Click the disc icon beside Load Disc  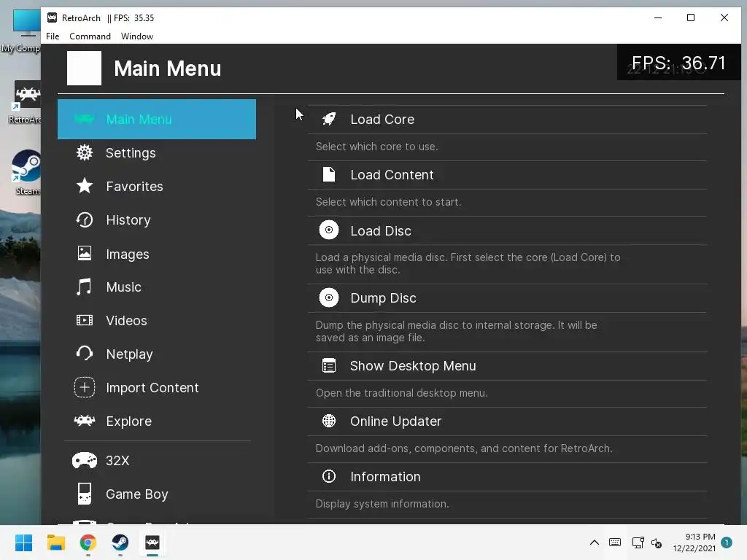pyautogui.click(x=329, y=230)
